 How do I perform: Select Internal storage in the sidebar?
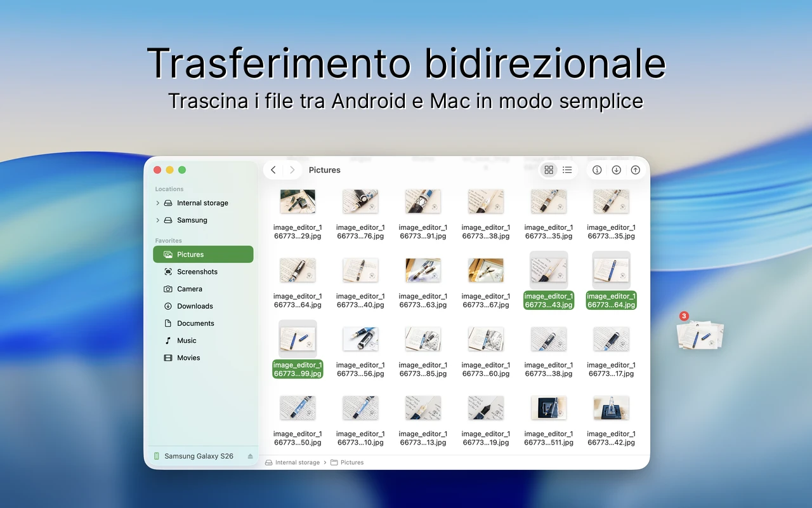(202, 203)
